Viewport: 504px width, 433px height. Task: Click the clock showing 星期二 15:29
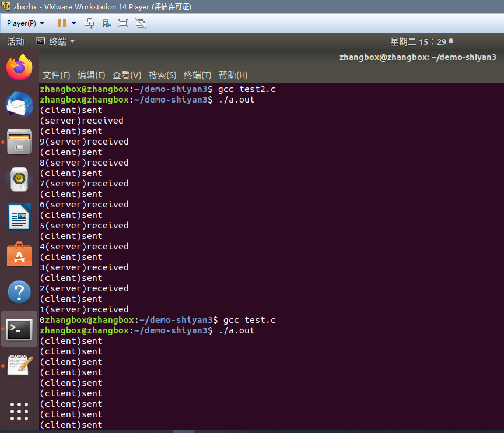pos(422,41)
